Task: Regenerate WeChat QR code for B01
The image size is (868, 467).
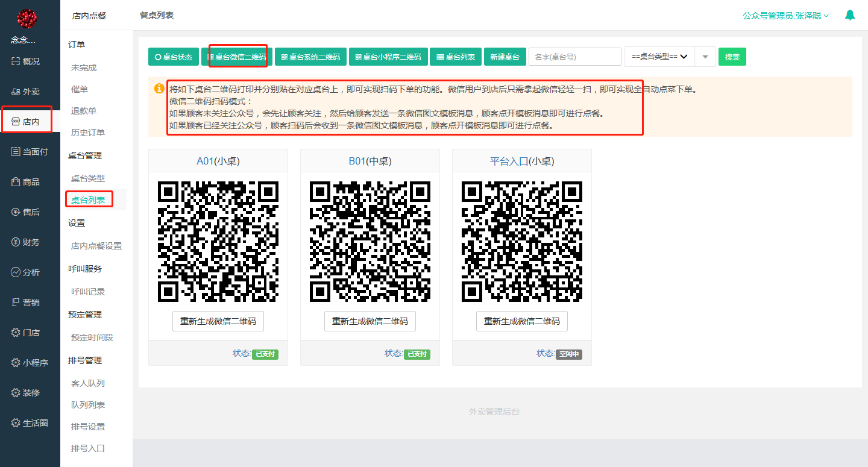Action: click(x=370, y=321)
